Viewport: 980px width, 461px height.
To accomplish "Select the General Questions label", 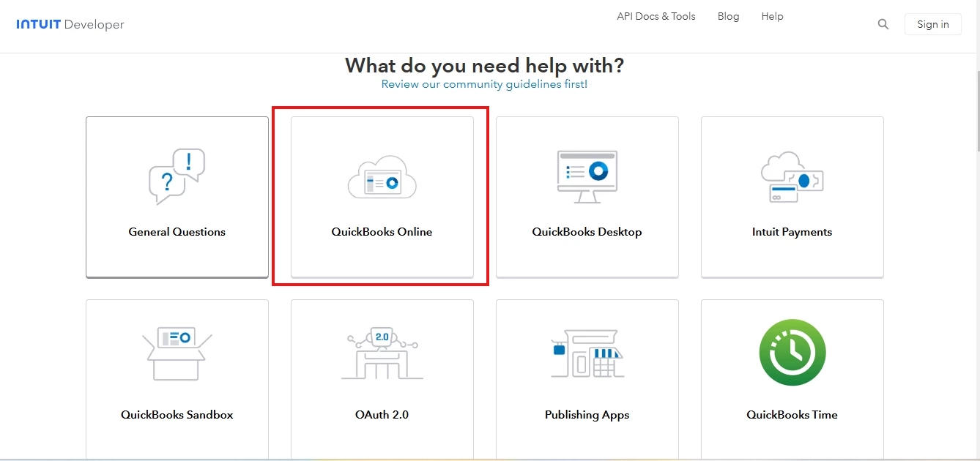I will (177, 232).
